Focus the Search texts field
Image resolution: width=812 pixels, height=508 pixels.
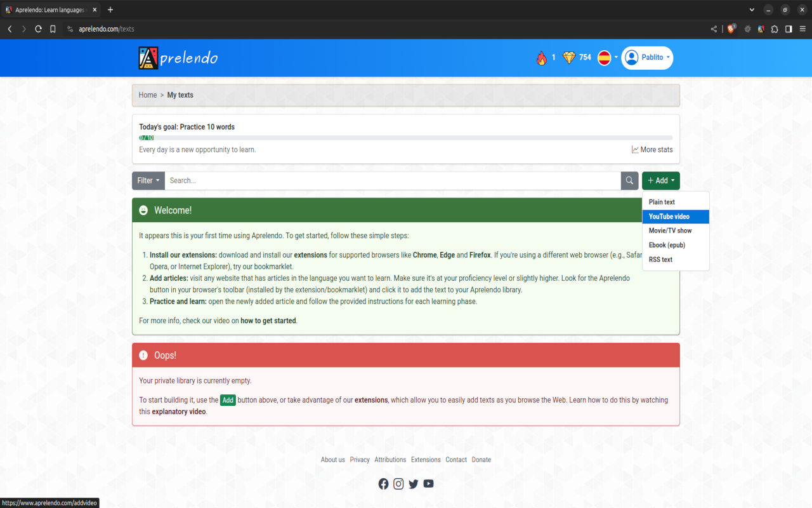pyautogui.click(x=393, y=180)
